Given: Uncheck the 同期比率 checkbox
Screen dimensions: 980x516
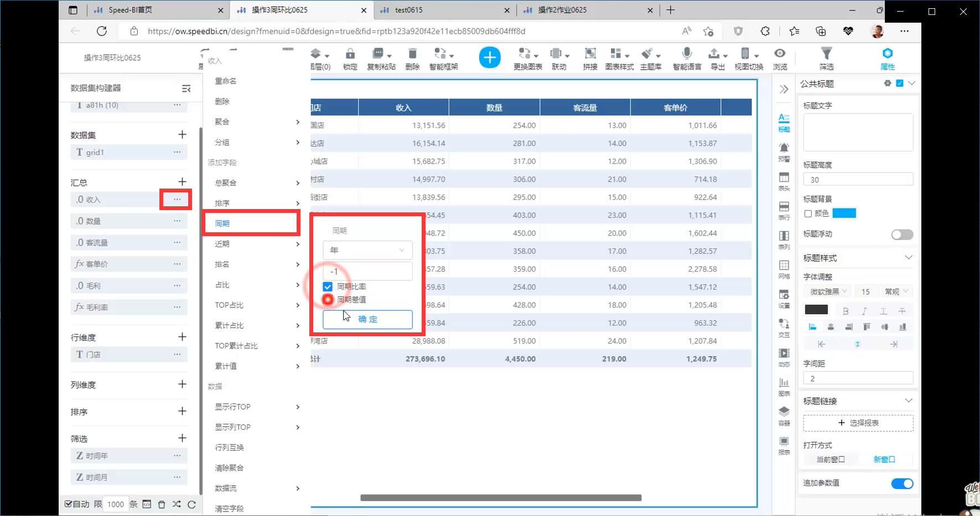Looking at the screenshot, I should click(328, 286).
